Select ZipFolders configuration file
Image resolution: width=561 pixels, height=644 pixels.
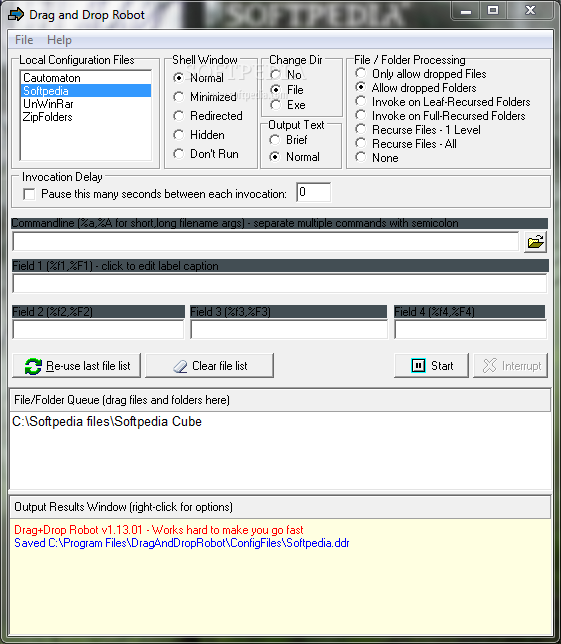click(x=86, y=117)
